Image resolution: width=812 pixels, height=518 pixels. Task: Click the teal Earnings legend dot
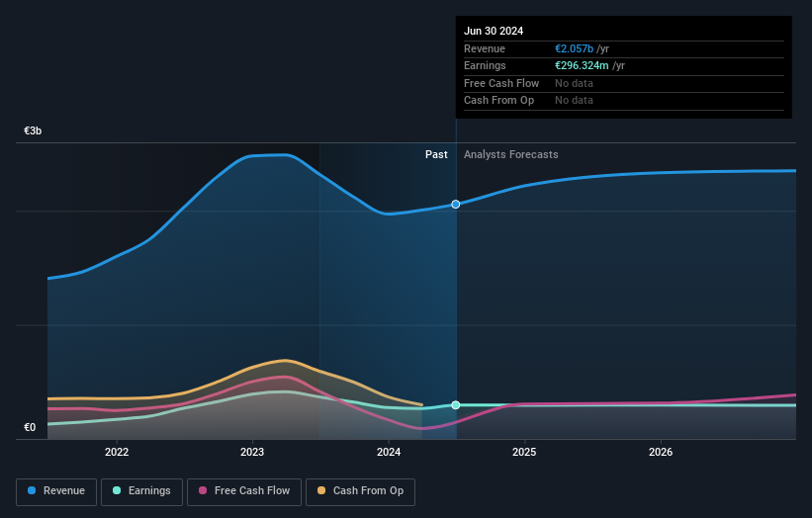click(117, 490)
